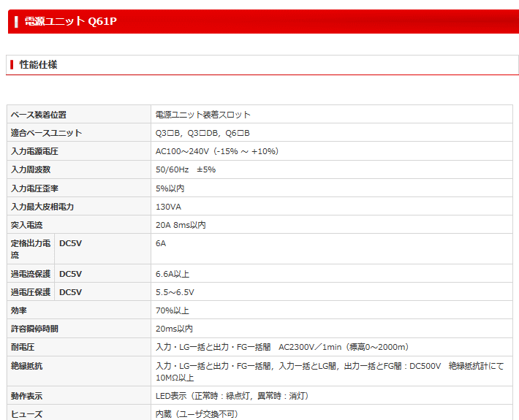Click the ヒューズ label cell
The width and height of the screenshot is (519, 420).
79,413
